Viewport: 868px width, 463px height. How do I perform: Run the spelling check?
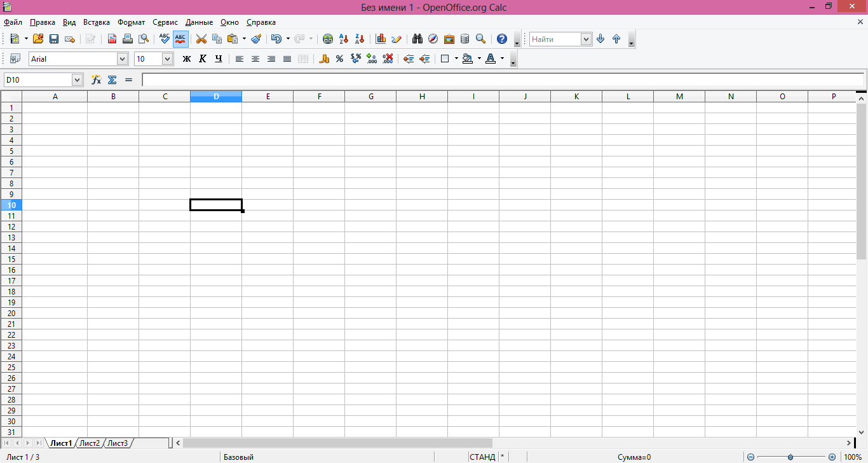pos(165,39)
